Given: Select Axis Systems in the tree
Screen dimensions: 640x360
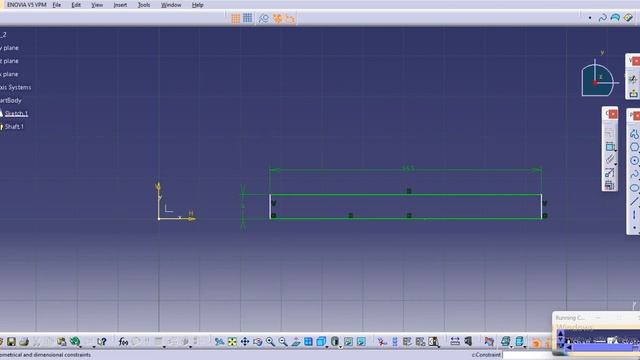Looking at the screenshot, I should 16,87.
